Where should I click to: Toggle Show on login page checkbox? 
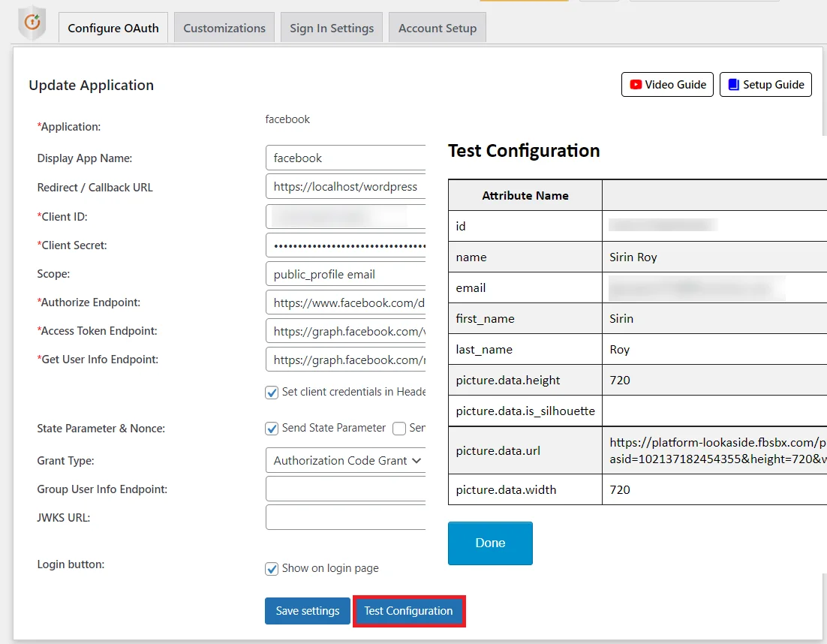click(x=272, y=569)
